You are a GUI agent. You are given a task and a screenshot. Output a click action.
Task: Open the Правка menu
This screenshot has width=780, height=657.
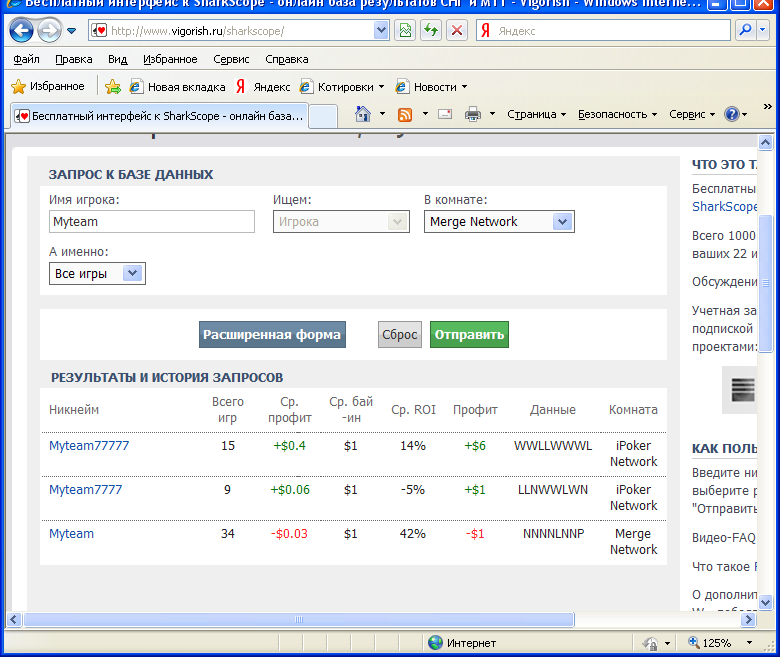(x=74, y=59)
